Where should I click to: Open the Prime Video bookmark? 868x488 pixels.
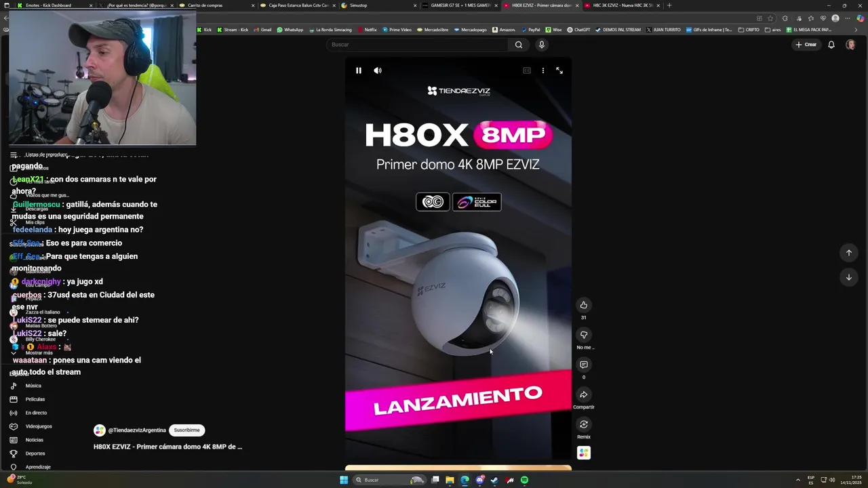(397, 30)
